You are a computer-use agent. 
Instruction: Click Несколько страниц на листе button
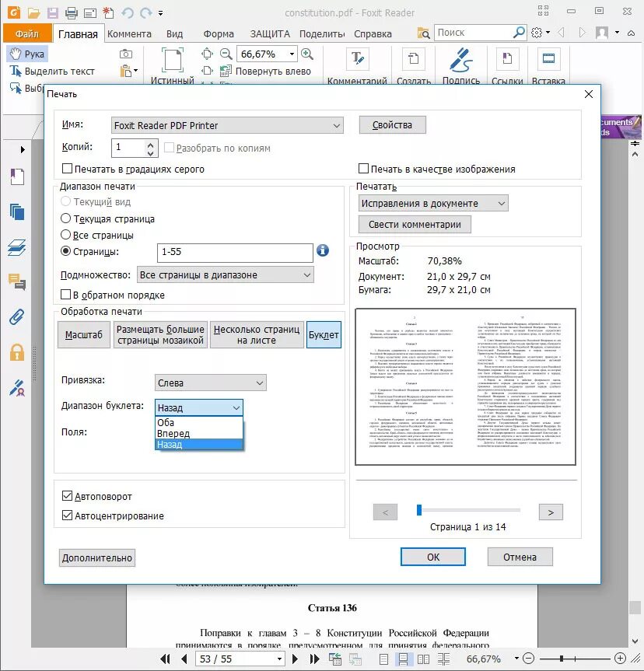[x=257, y=334]
